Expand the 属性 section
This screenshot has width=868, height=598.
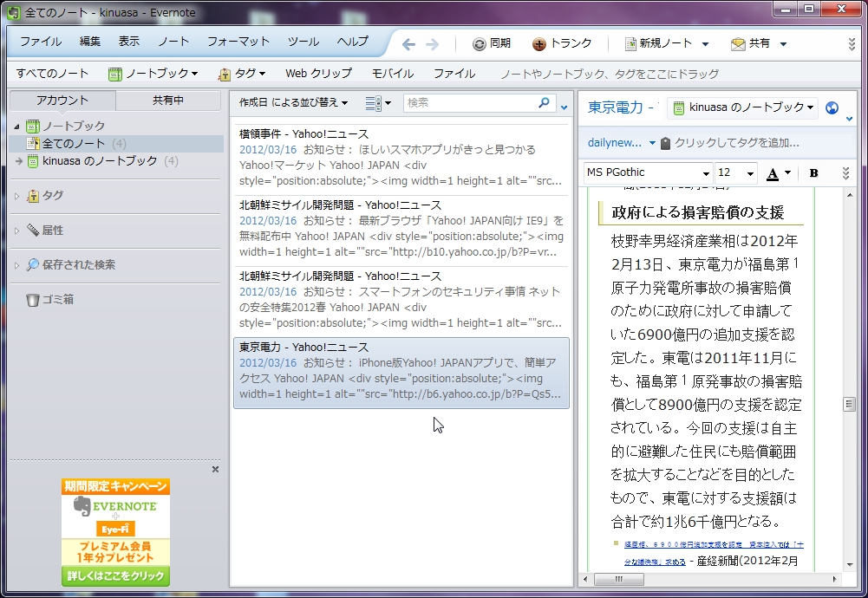click(16, 231)
